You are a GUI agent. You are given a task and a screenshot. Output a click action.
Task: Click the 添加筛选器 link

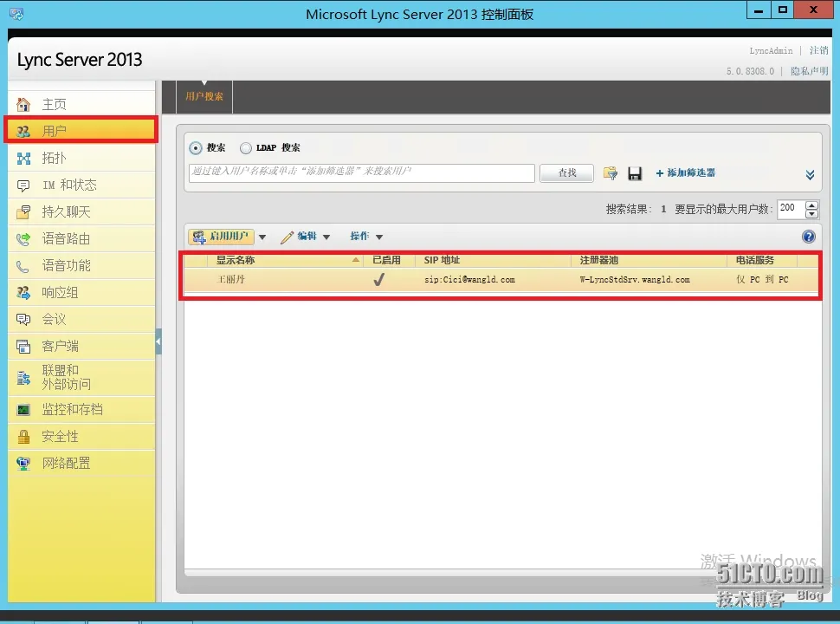(686, 172)
